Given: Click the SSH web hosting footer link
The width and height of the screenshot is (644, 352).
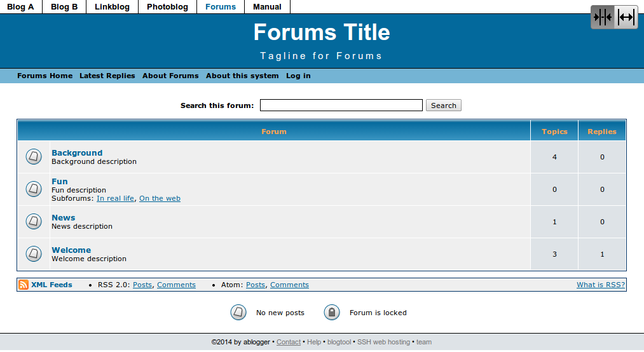Looking at the screenshot, I should [383, 342].
